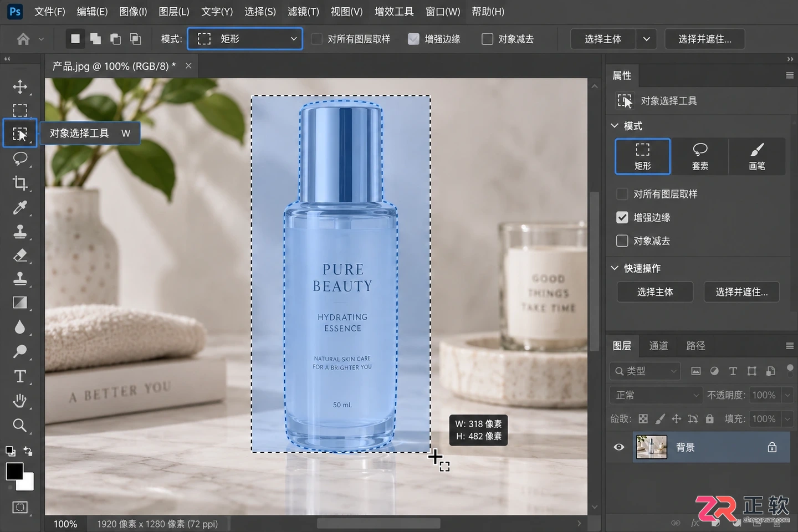
Task: Uncheck 增强边缘 in the options bar
Action: tap(413, 39)
